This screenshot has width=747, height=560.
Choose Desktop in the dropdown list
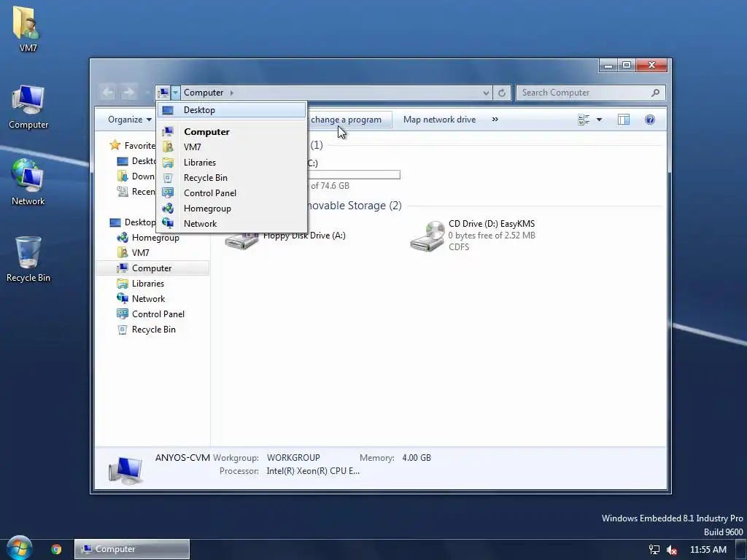click(232, 110)
